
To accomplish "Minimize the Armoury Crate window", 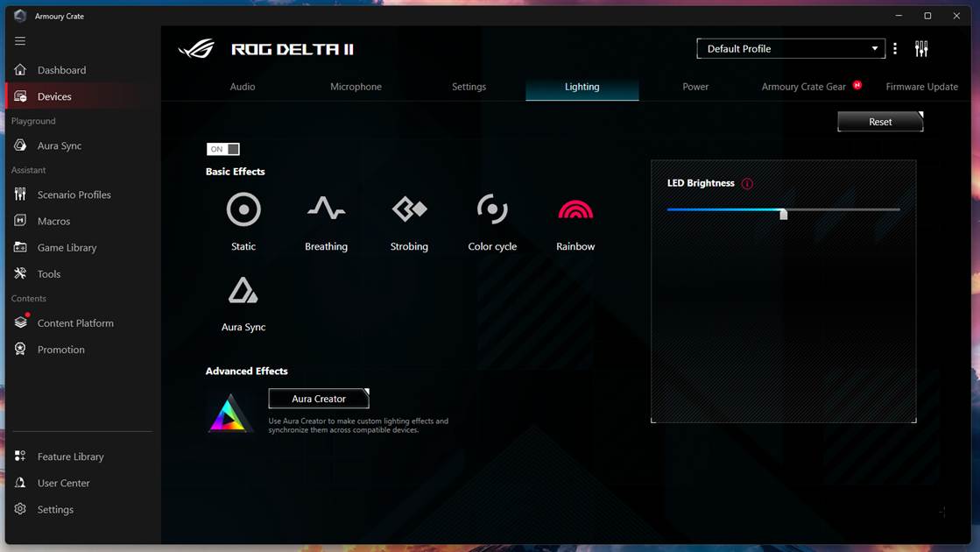I will pyautogui.click(x=899, y=16).
